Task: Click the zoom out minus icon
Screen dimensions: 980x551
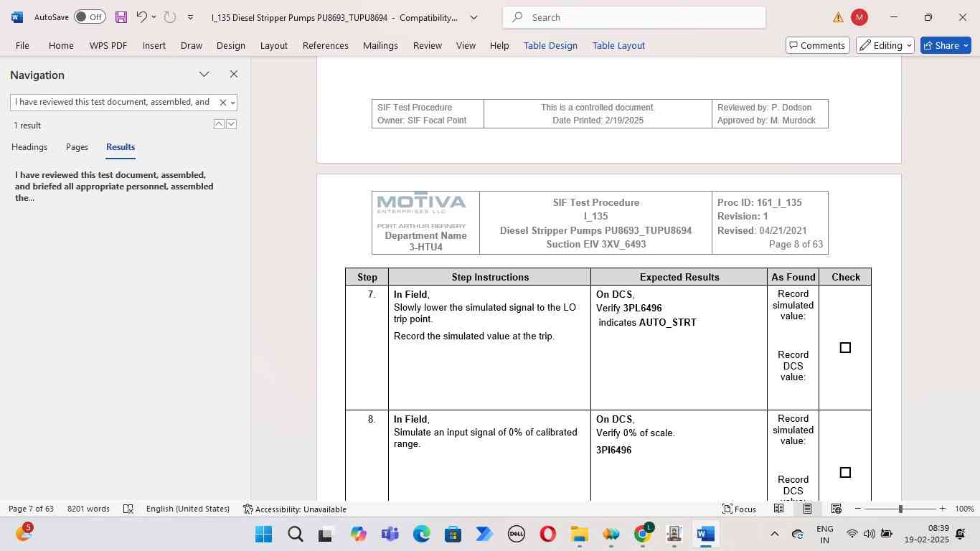Action: click(x=858, y=509)
